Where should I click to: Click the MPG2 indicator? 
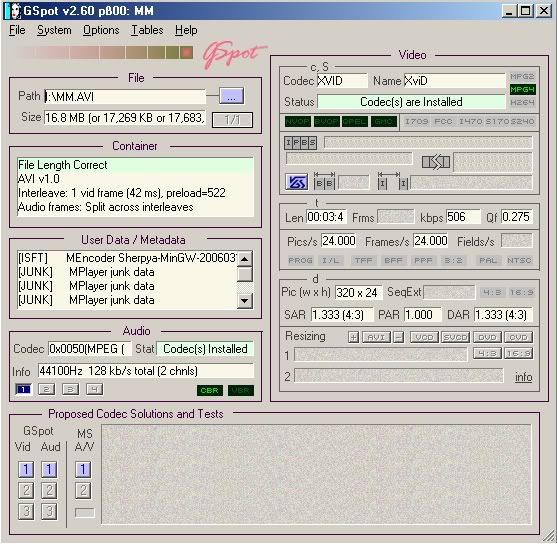pyautogui.click(x=522, y=76)
